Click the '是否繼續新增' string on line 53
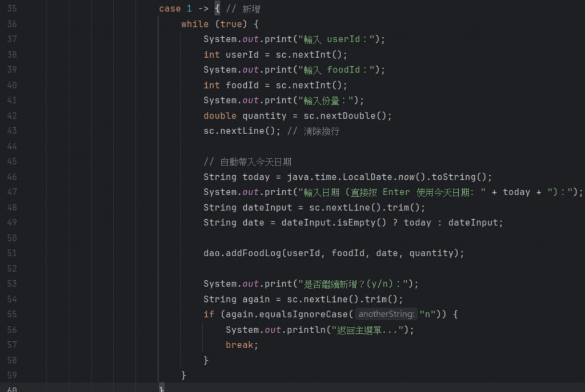The width and height of the screenshot is (585, 392). tap(331, 284)
